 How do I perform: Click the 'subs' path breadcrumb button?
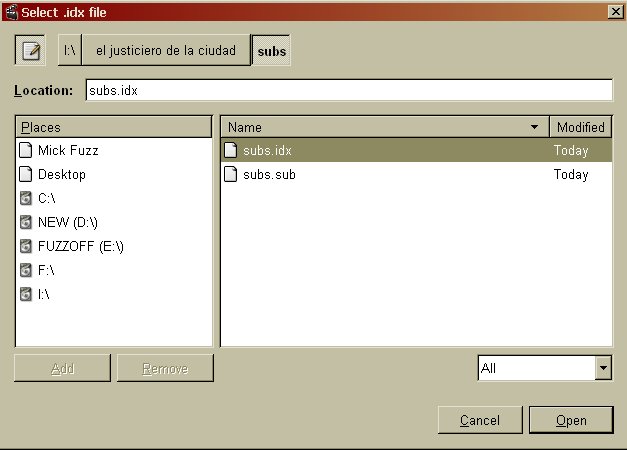[x=272, y=51]
